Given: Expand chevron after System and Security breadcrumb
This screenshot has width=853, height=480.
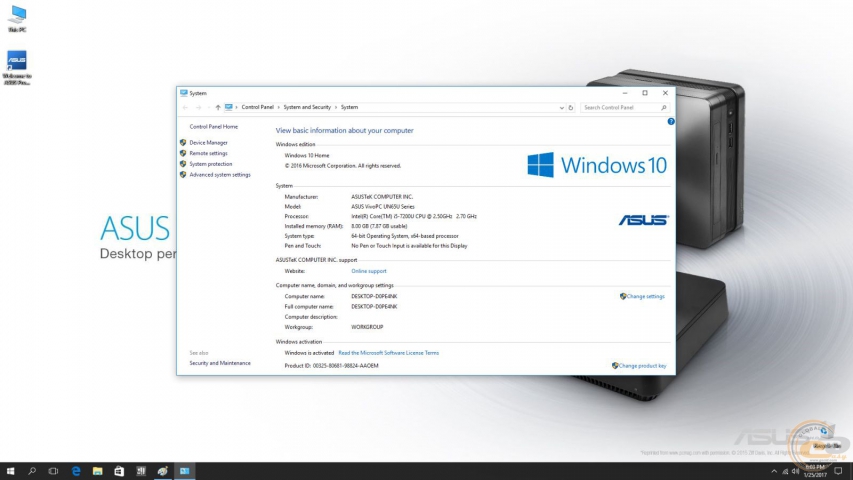Looking at the screenshot, I should [x=336, y=107].
